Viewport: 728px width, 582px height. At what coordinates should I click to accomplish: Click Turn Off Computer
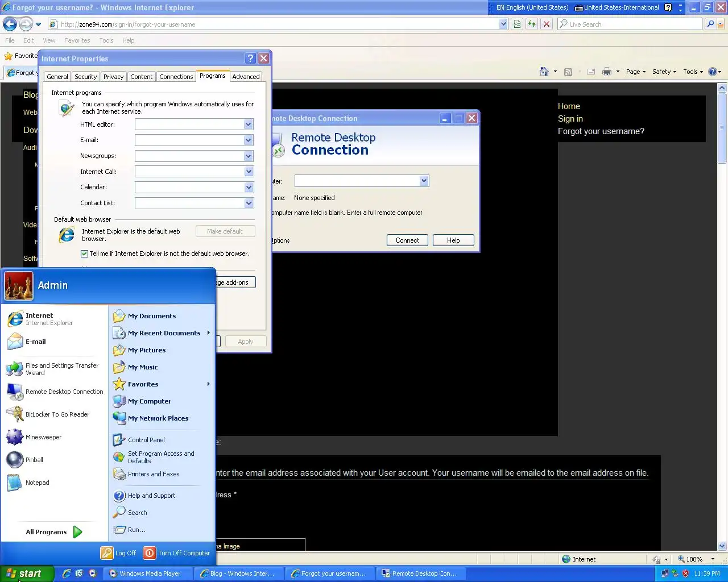click(x=177, y=553)
